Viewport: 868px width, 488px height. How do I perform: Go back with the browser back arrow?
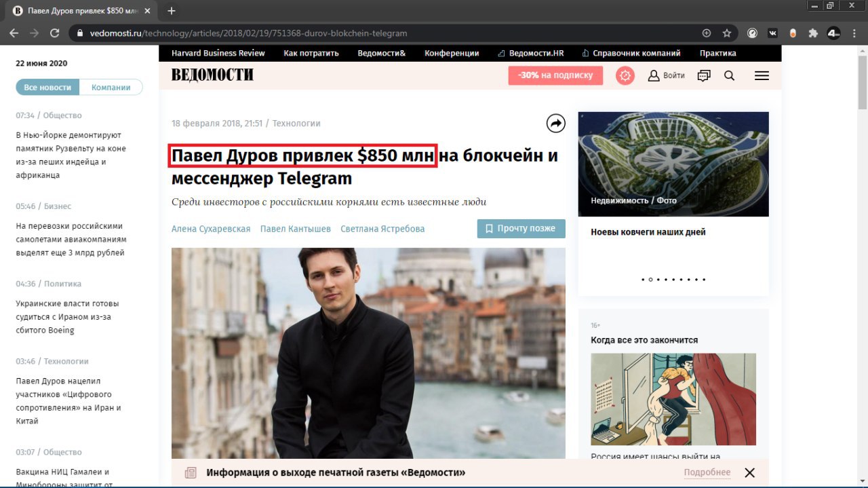coord(14,33)
